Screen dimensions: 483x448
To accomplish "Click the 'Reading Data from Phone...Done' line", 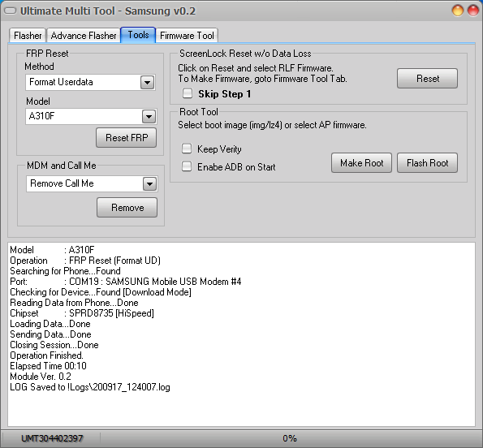I will [x=74, y=303].
